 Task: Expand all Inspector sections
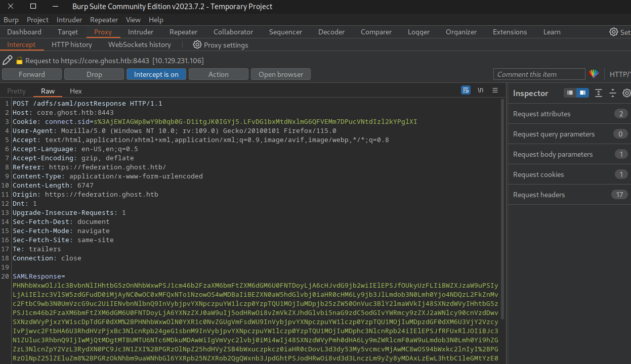[599, 93]
